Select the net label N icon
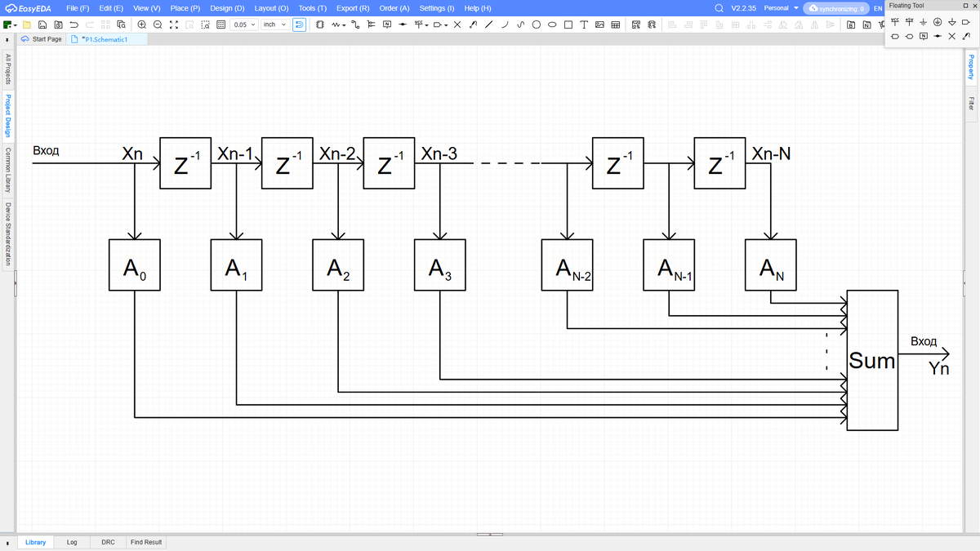 pyautogui.click(x=386, y=24)
